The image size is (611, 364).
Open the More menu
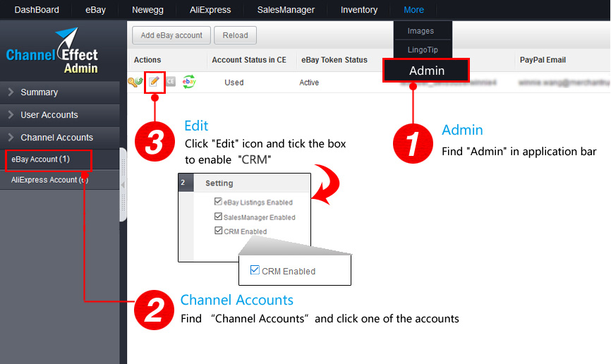(x=413, y=10)
